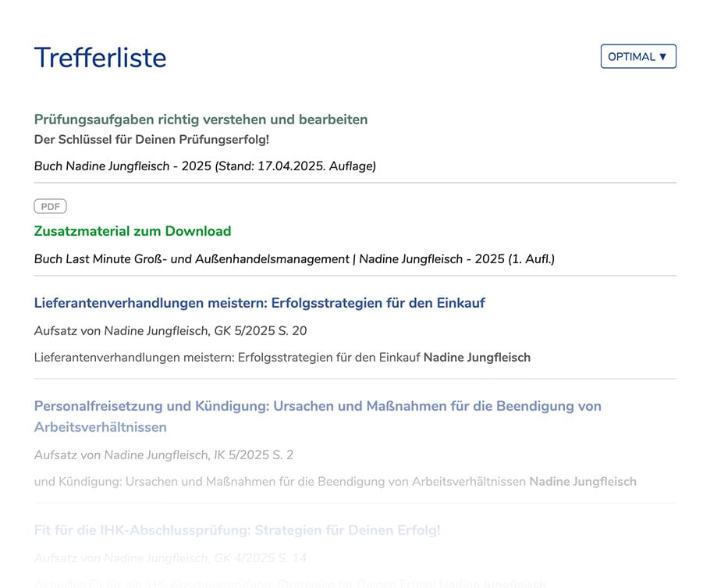This screenshot has width=728, height=588.
Task: Click bold author name in Lieferantenverhandlungen snippet
Action: coord(477,358)
